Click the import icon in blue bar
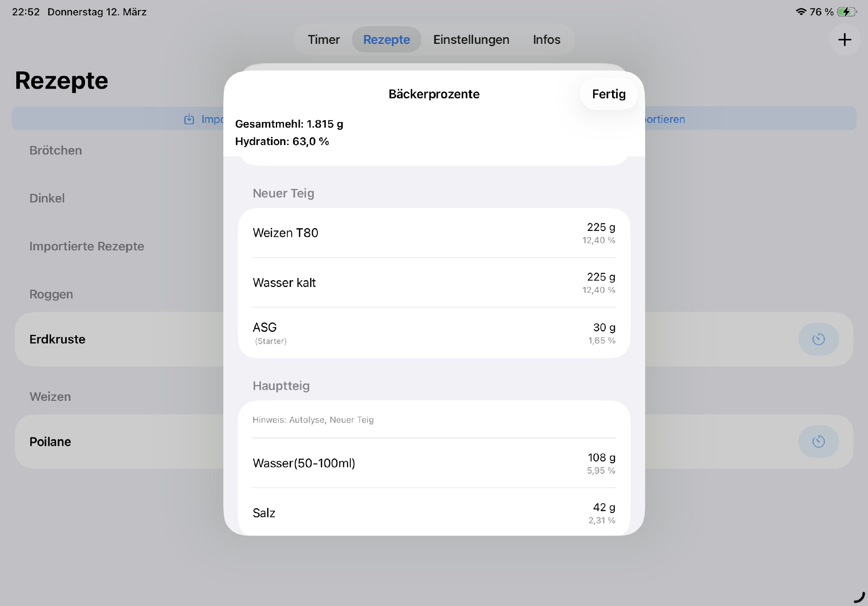This screenshot has width=868, height=606. (189, 119)
